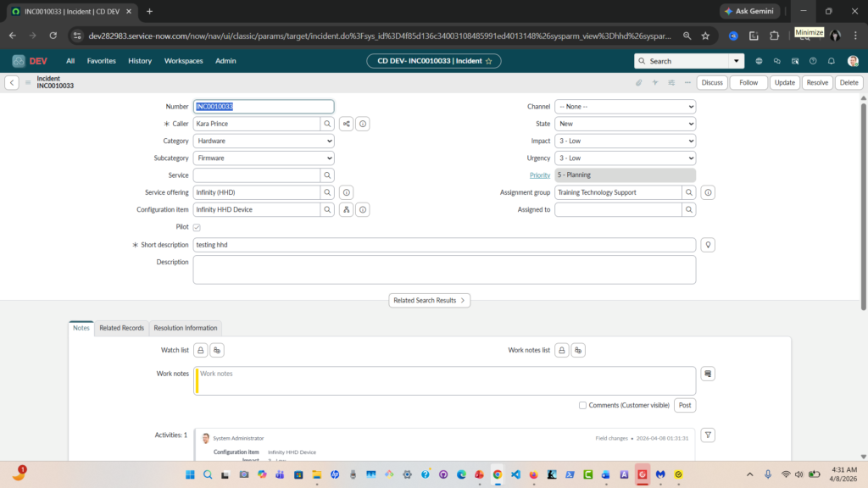Expand the Urgency dropdown

point(625,158)
